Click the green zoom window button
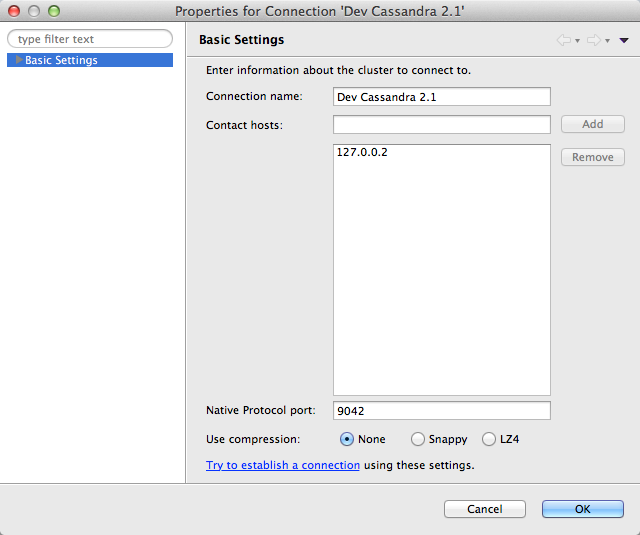 54,11
